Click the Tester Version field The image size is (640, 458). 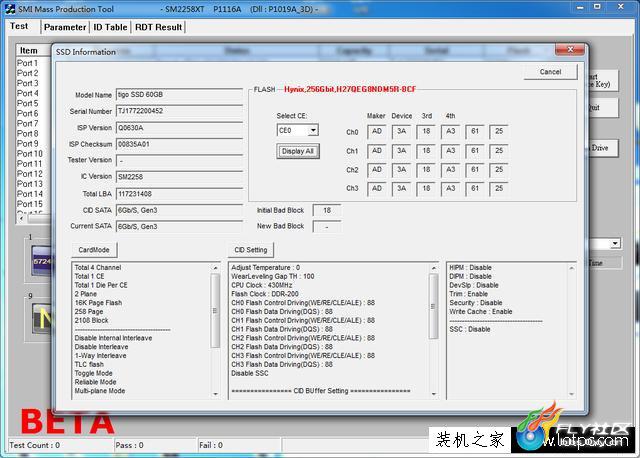tap(179, 160)
